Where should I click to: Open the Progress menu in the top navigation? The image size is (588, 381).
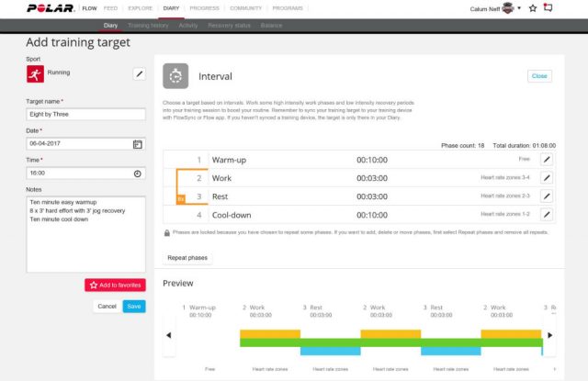205,8
